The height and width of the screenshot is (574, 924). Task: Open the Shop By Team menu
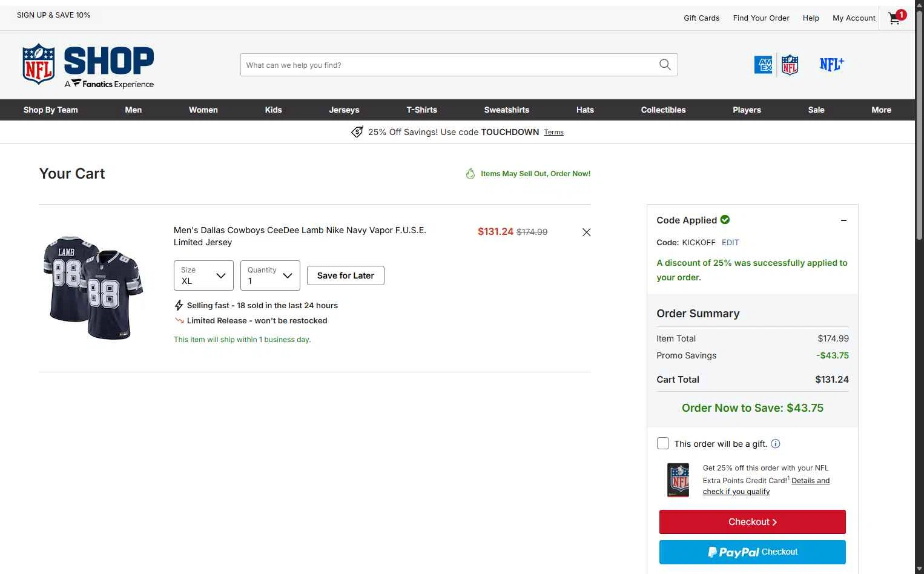point(51,110)
